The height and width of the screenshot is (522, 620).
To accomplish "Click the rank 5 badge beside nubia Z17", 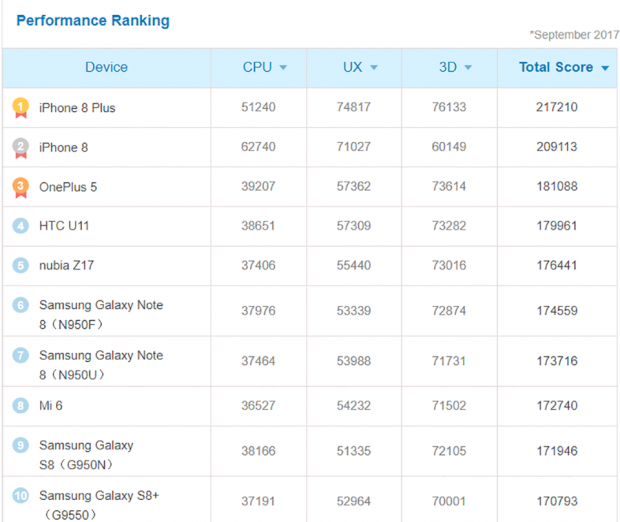I will (x=20, y=266).
